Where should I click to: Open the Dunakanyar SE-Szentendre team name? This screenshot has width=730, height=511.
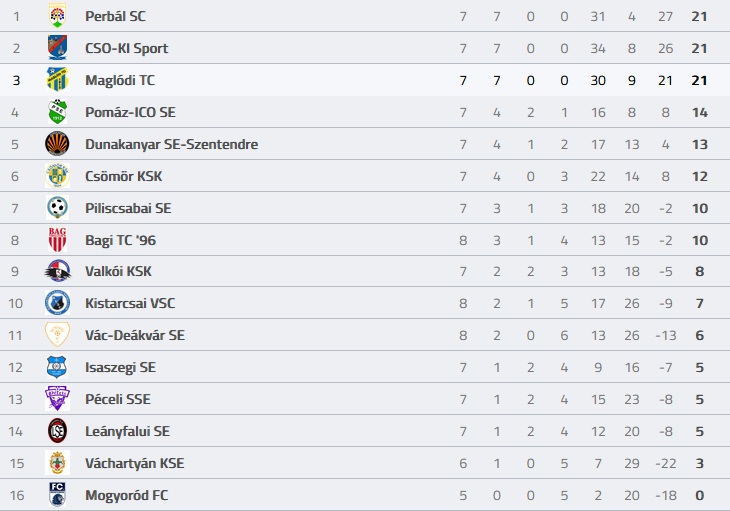click(172, 144)
